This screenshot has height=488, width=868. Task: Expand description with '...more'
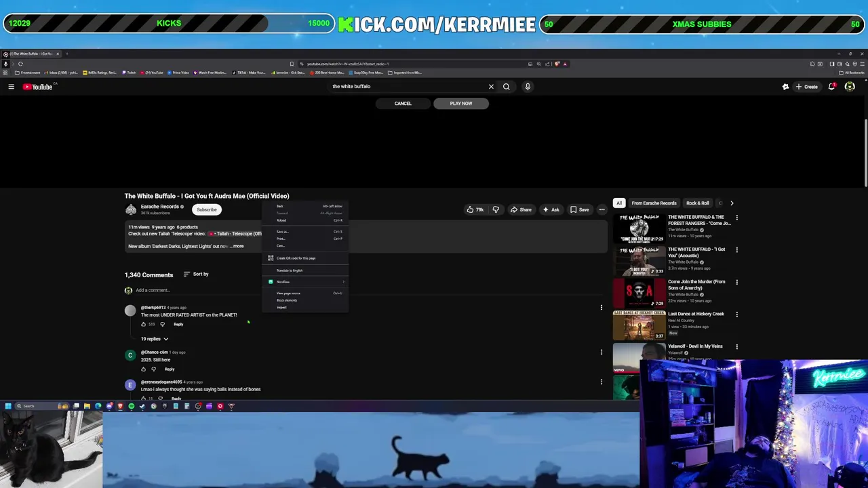pos(237,246)
